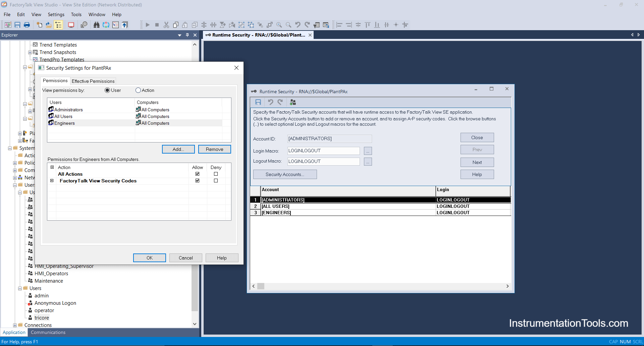
Task: Click the Cut scissors toolbar icon
Action: (166, 25)
